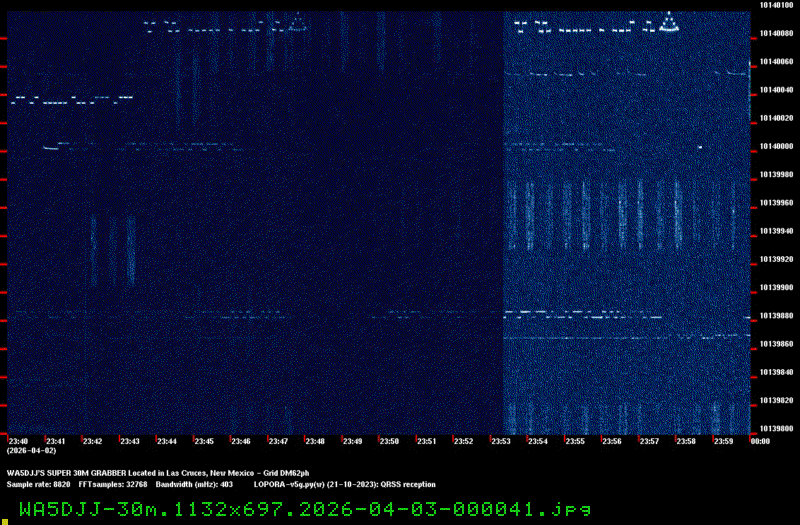This screenshot has height=525, width=800.
Task: Click the 23:53 time label
Action: (x=501, y=441)
